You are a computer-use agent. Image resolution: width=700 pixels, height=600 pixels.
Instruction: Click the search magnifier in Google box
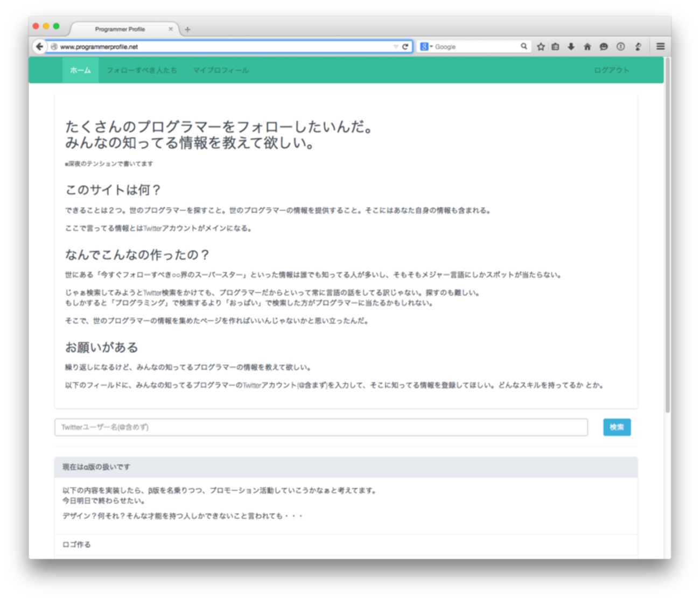[x=523, y=47]
